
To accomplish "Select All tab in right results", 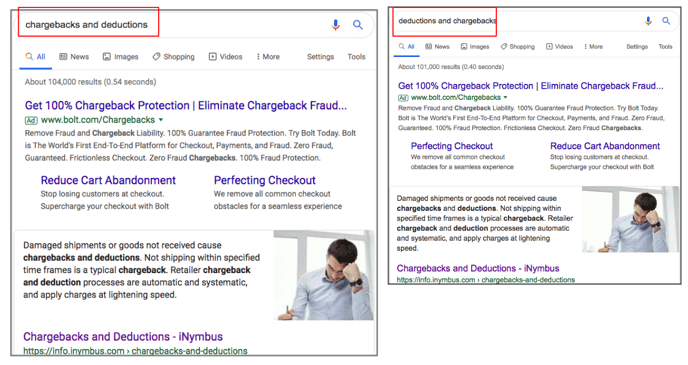I will coord(406,47).
